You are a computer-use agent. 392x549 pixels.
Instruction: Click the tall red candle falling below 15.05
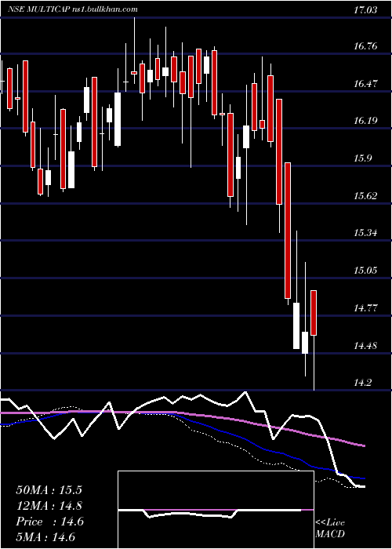[x=288, y=230]
